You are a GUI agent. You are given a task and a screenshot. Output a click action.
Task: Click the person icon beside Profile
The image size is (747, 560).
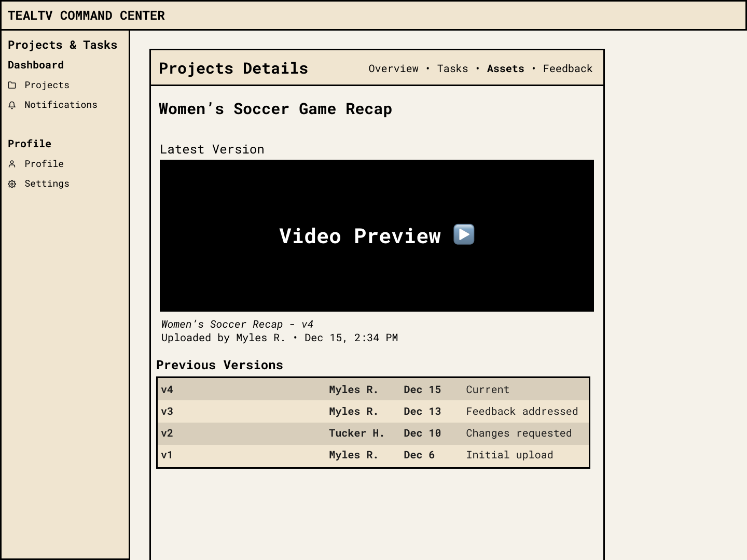click(x=12, y=164)
